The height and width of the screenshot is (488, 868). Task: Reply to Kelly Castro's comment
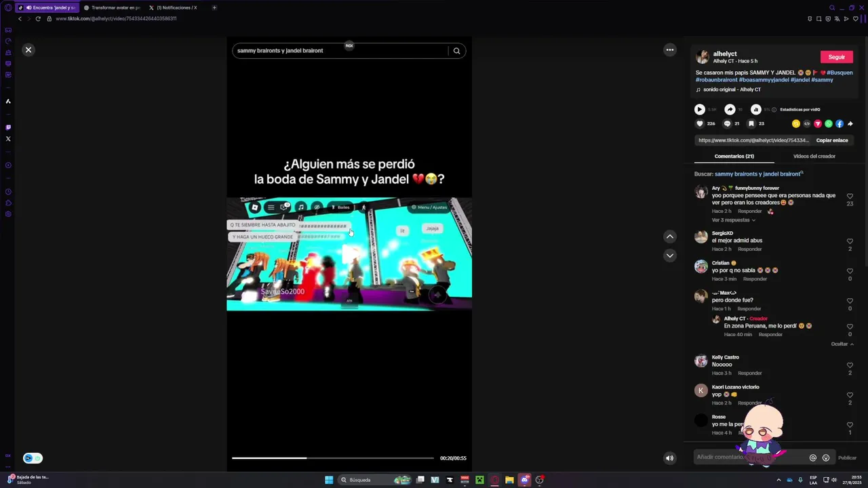[749, 373]
